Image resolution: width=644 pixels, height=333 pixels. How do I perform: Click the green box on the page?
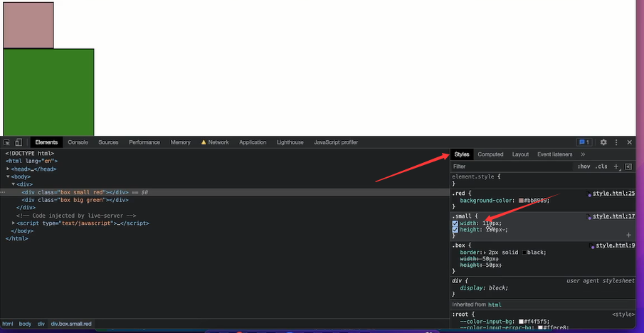click(x=48, y=92)
